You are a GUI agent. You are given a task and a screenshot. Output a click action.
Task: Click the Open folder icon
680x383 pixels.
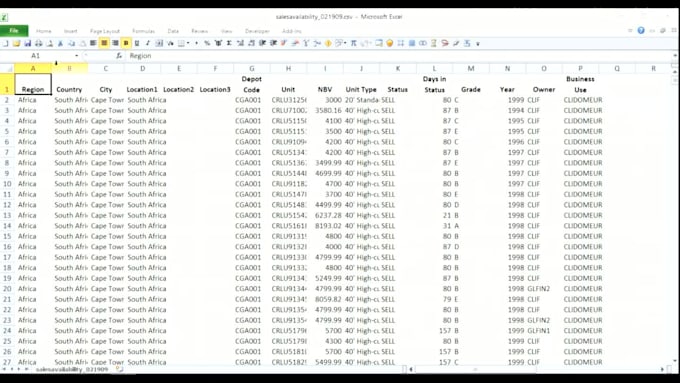pyautogui.click(x=16, y=43)
